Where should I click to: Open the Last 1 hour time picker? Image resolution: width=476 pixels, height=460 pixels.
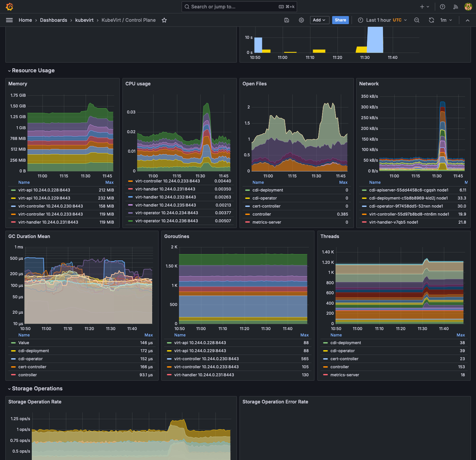pyautogui.click(x=382, y=20)
